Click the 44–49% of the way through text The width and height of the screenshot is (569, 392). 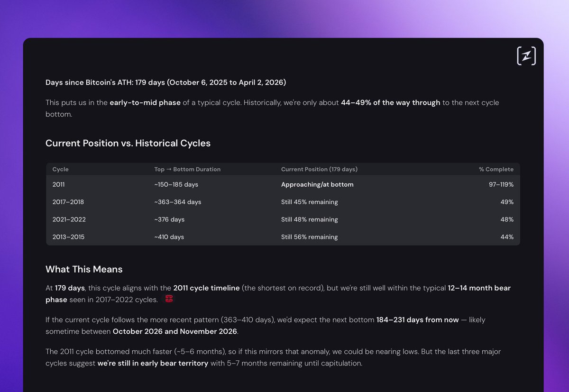tap(390, 102)
